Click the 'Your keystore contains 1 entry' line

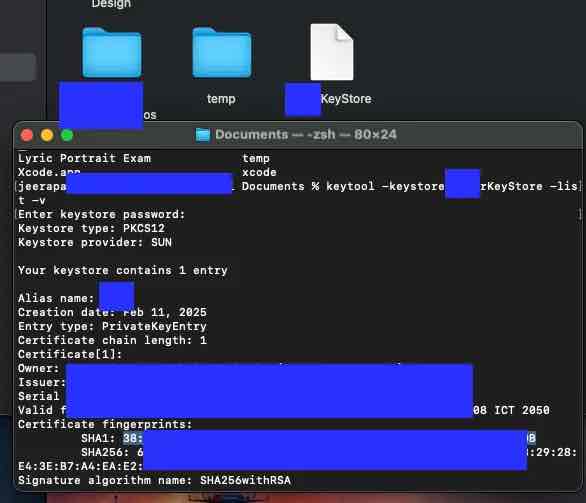point(123,270)
